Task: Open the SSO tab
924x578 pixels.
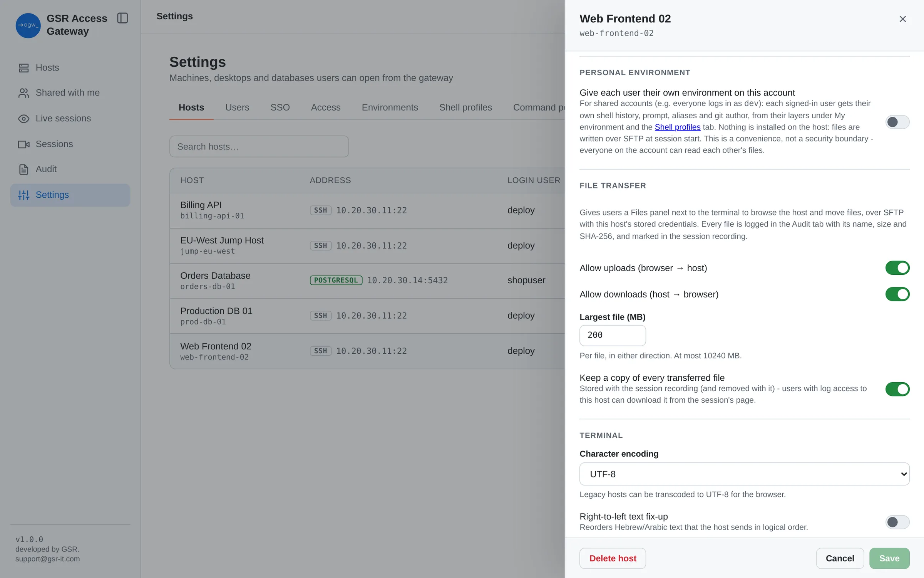Action: (280, 108)
